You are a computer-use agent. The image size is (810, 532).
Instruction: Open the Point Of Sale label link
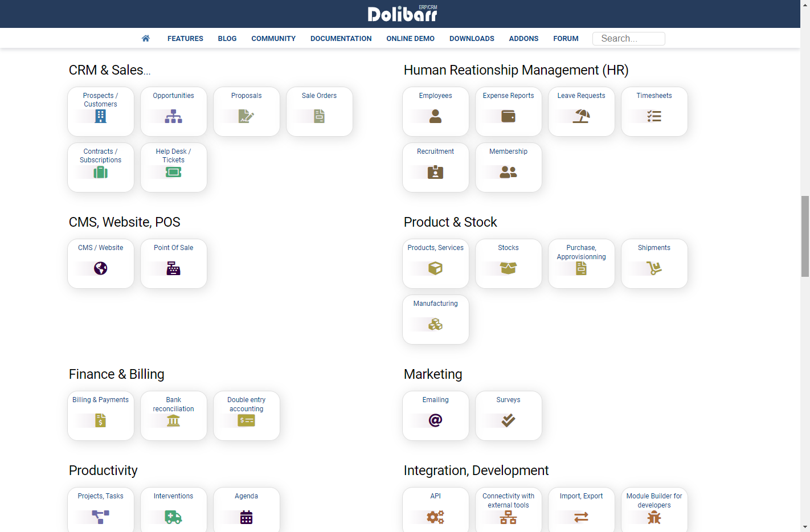coord(174,248)
